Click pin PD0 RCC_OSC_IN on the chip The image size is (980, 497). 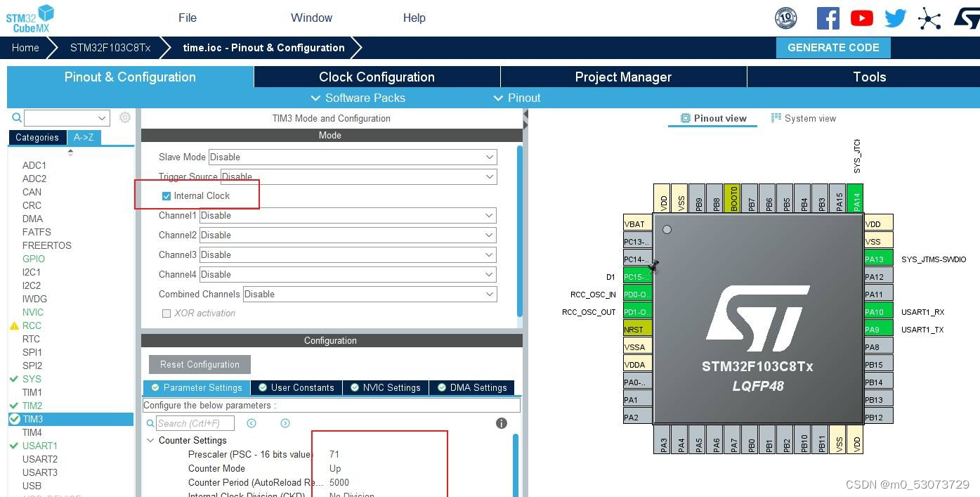point(637,294)
